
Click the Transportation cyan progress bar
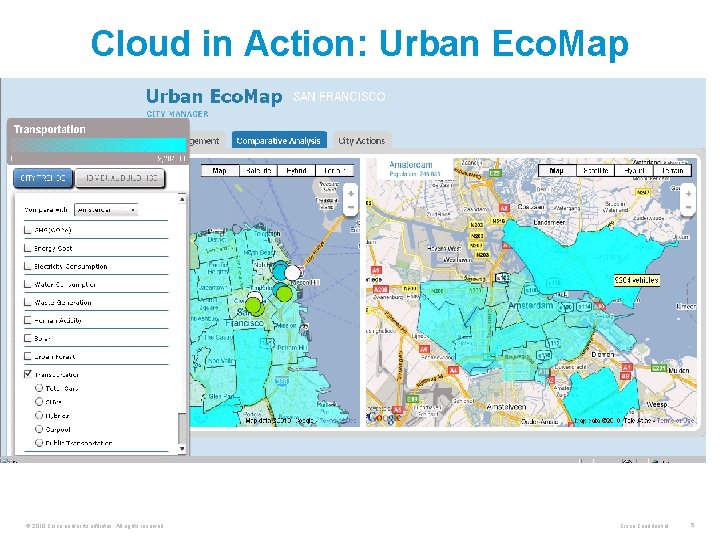click(99, 145)
